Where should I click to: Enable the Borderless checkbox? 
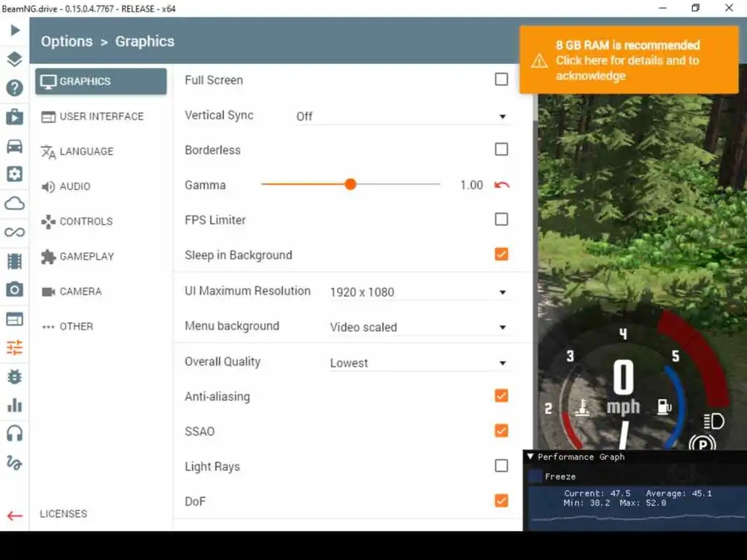coord(501,149)
